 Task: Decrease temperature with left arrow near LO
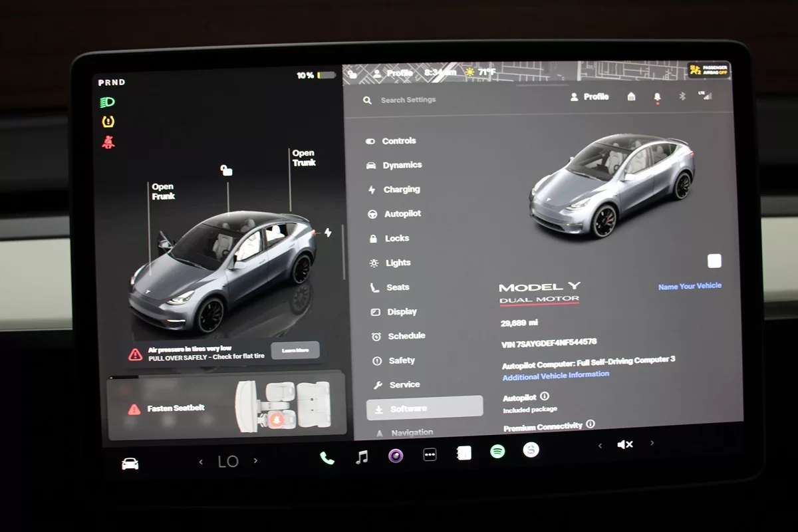click(201, 462)
